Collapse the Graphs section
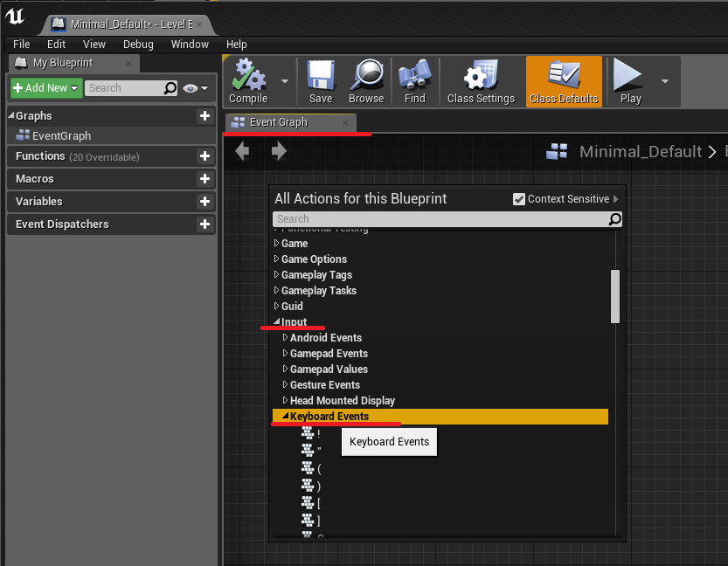Image resolution: width=728 pixels, height=566 pixels. coord(11,115)
